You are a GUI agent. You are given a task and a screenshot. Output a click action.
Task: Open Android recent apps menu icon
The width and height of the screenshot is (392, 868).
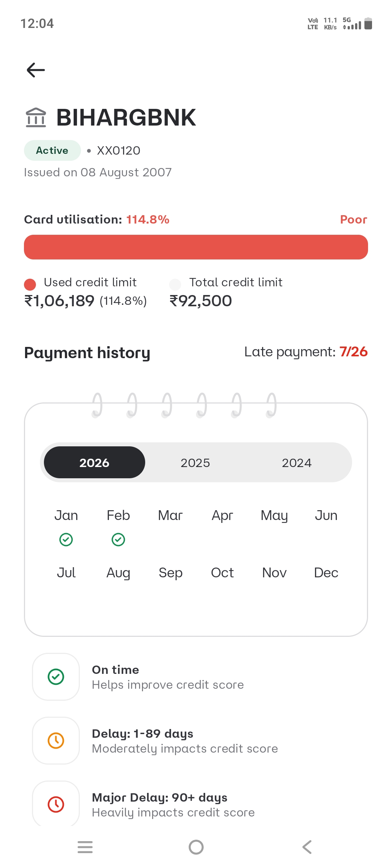[85, 847]
